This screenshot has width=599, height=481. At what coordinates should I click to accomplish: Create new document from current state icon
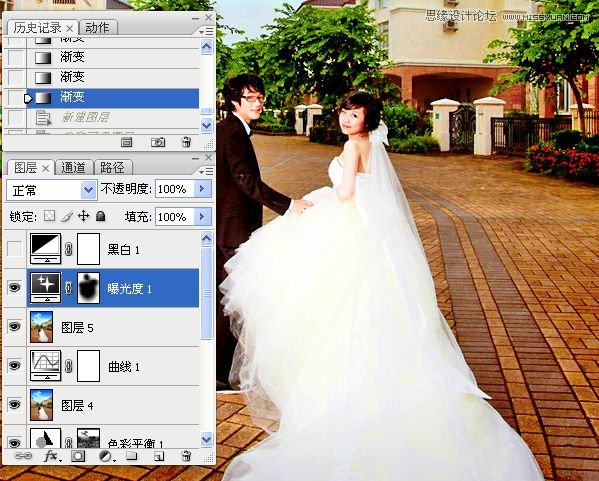click(x=126, y=143)
